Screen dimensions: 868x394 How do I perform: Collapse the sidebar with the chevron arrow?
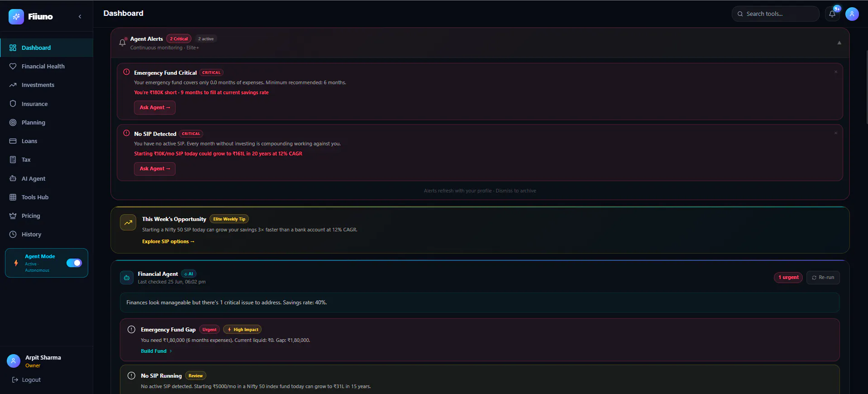(80, 17)
